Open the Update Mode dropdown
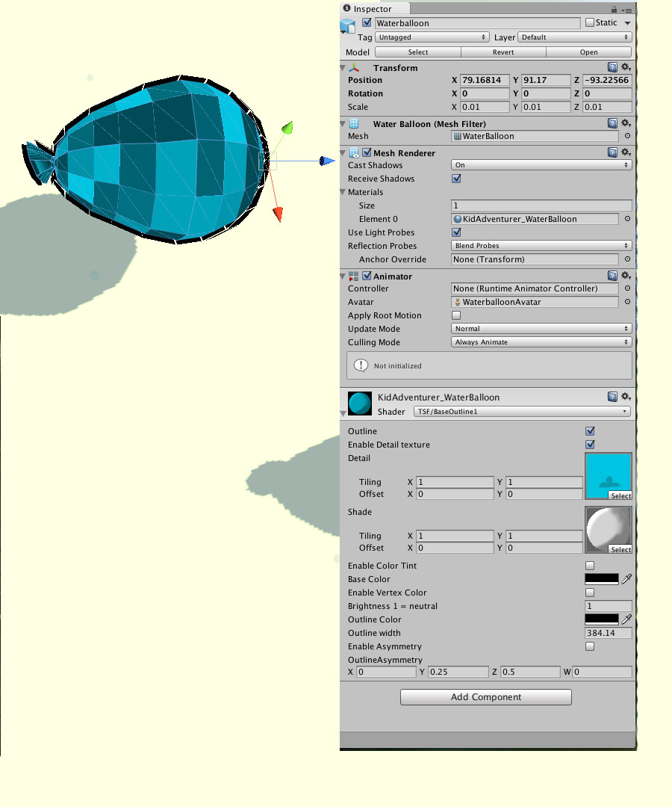 tap(541, 328)
